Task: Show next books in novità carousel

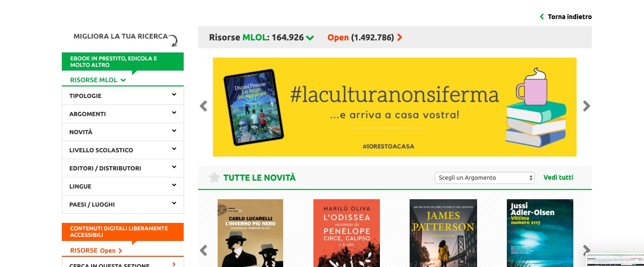Action: (x=586, y=251)
